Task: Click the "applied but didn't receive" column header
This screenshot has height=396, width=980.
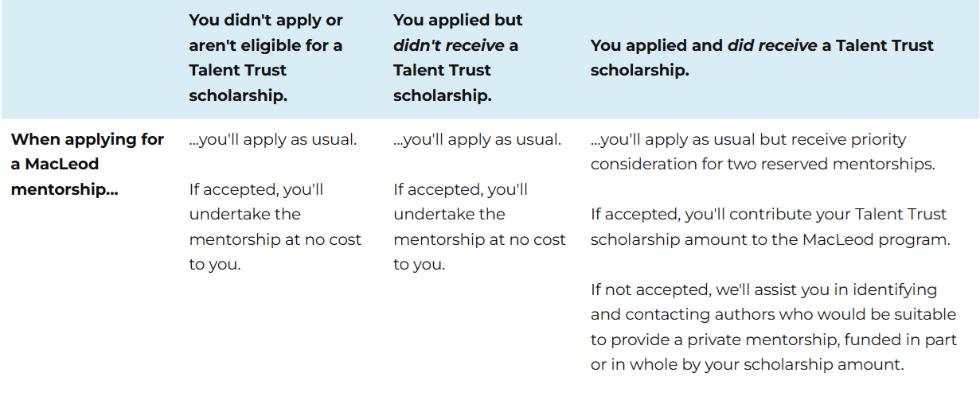Action: coord(458,57)
